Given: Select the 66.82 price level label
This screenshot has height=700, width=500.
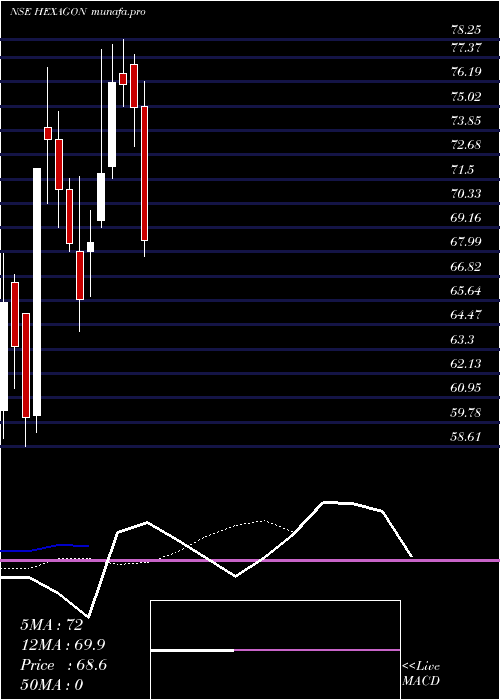Looking at the screenshot, I should tap(466, 267).
